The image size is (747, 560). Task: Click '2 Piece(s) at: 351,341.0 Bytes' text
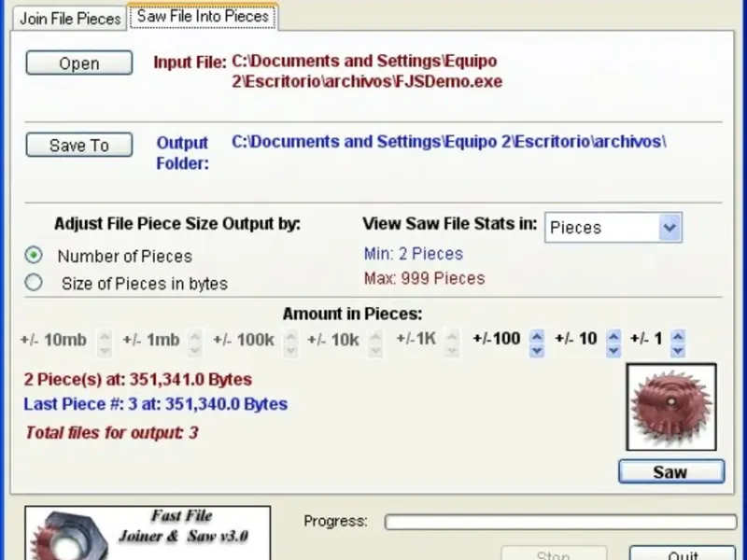pyautogui.click(x=137, y=380)
